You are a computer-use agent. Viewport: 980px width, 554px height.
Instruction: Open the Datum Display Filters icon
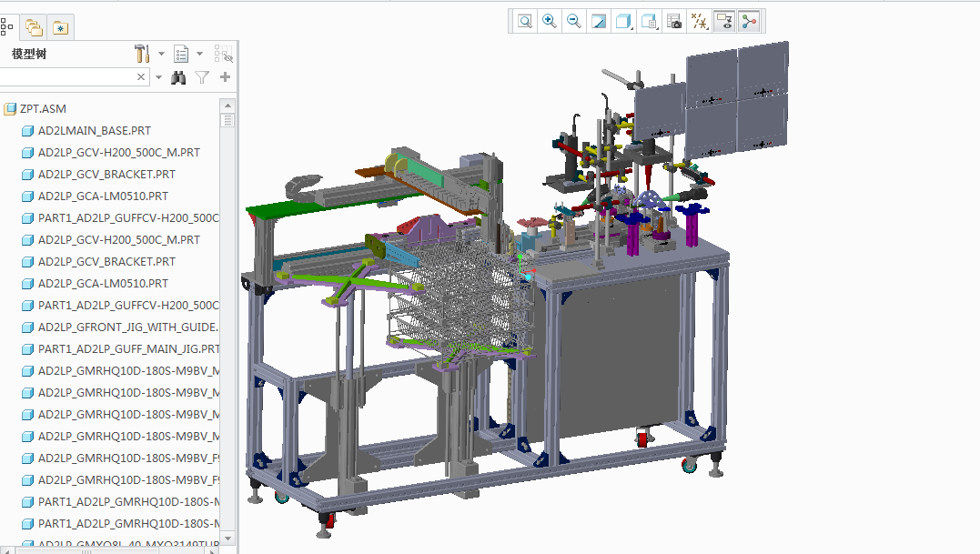click(x=699, y=21)
